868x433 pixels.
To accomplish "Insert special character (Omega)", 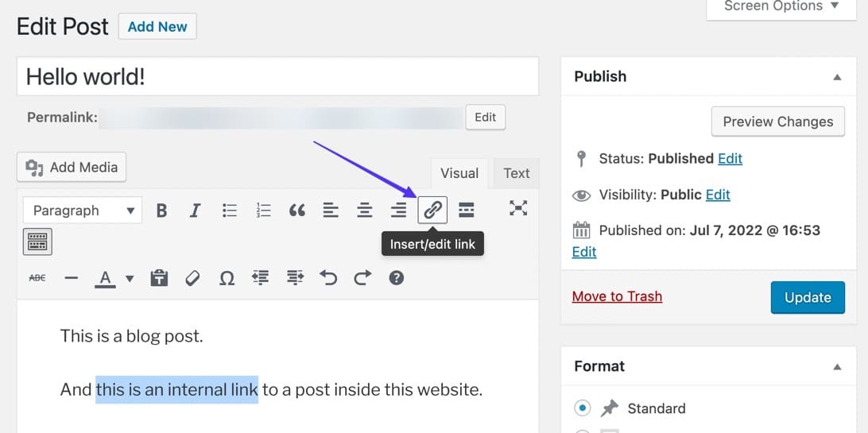I will pos(227,278).
